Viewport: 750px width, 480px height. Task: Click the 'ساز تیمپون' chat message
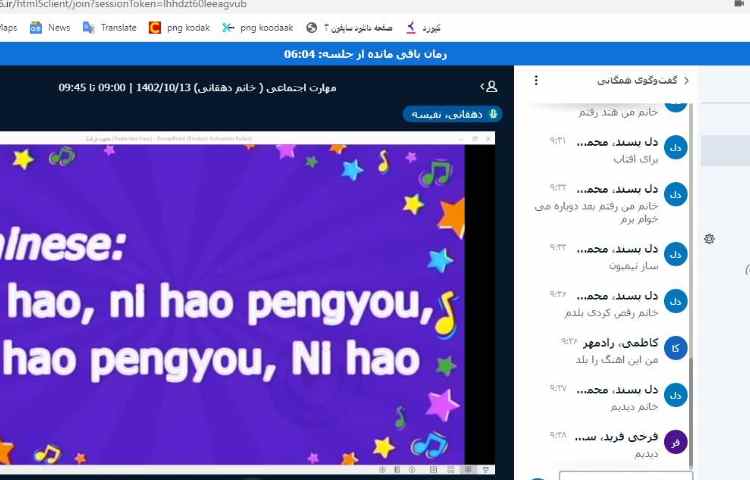[x=634, y=266]
